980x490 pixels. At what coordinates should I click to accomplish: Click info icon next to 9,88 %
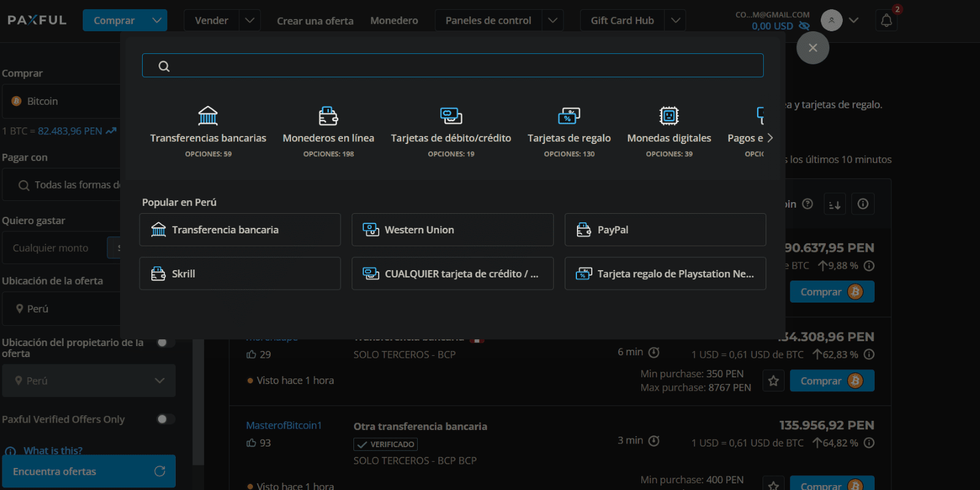pyautogui.click(x=869, y=266)
